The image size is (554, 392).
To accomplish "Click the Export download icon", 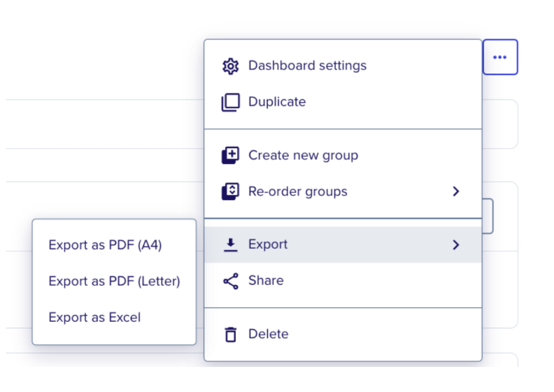I will [230, 244].
